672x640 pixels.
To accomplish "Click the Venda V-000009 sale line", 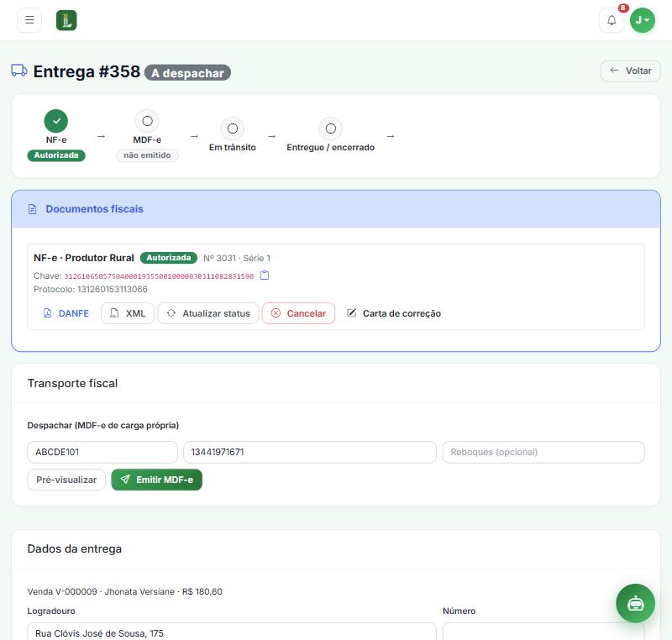I will pos(124,591).
